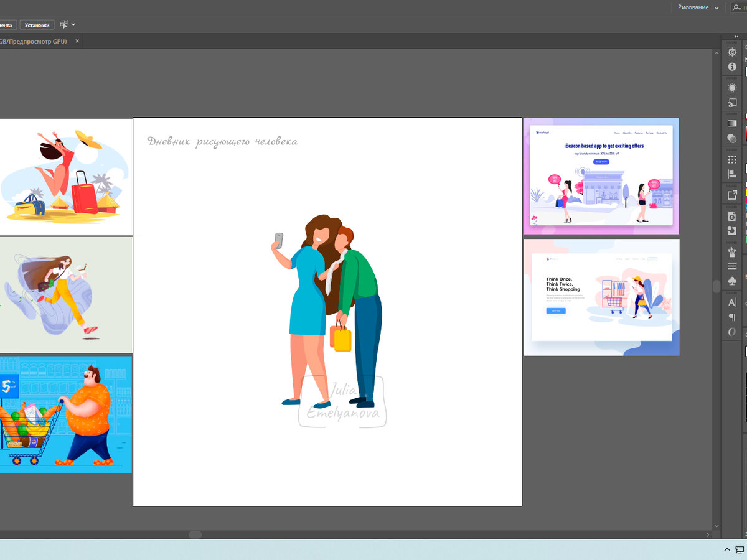Open the Brushes panel
Viewport: 747px width, 560px height.
click(732, 252)
